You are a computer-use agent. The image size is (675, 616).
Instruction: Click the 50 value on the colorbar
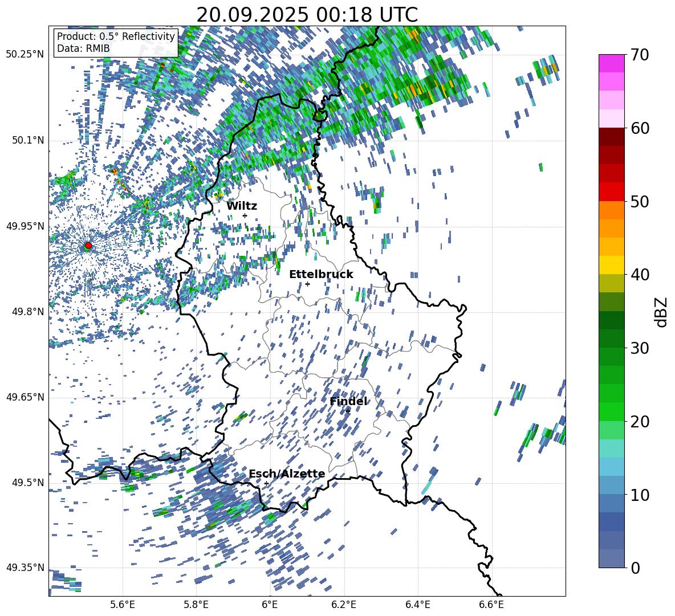640,202
